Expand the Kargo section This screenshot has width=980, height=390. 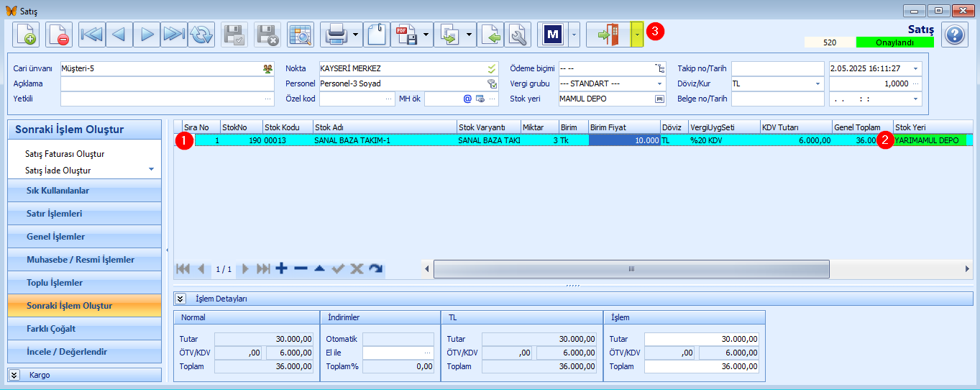[14, 375]
